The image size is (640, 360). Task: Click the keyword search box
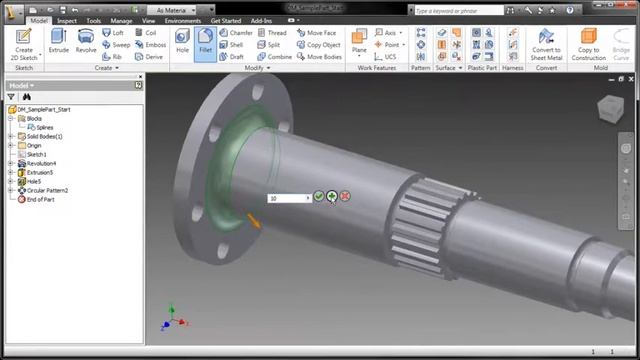459,11
